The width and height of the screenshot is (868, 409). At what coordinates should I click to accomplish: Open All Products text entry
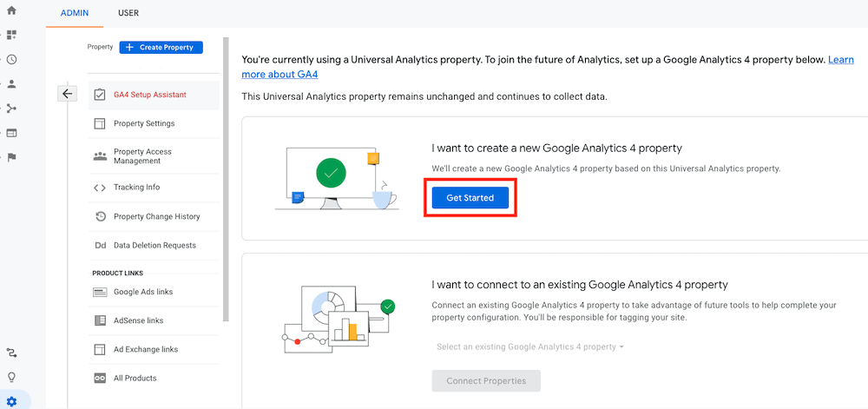(135, 378)
